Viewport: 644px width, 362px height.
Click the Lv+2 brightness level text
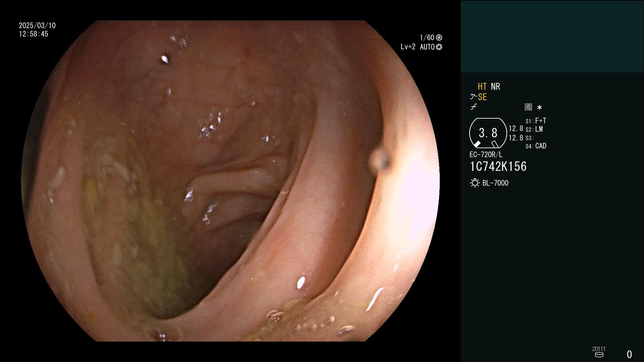[408, 47]
